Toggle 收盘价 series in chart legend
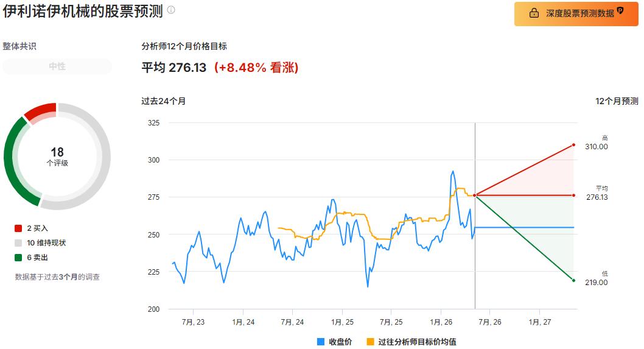The height and width of the screenshot is (349, 644). click(x=335, y=342)
